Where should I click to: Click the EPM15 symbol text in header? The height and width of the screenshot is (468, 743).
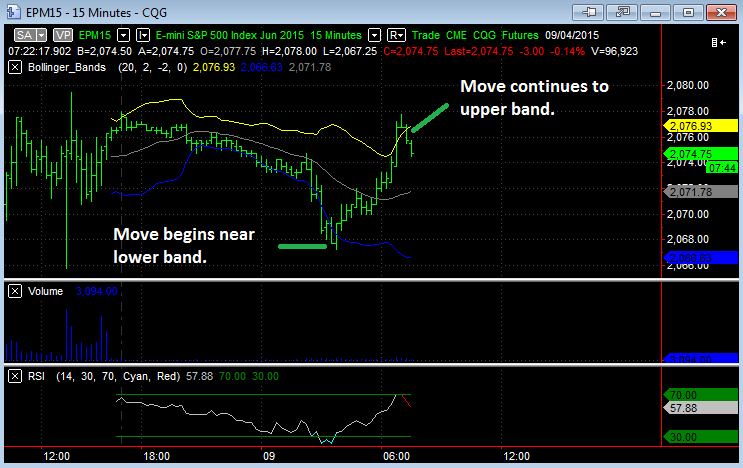[95, 35]
